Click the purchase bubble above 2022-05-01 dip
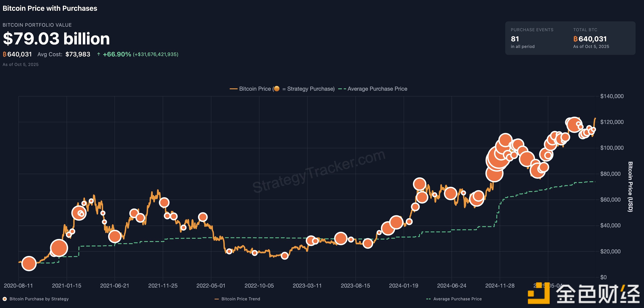 pyautogui.click(x=203, y=217)
